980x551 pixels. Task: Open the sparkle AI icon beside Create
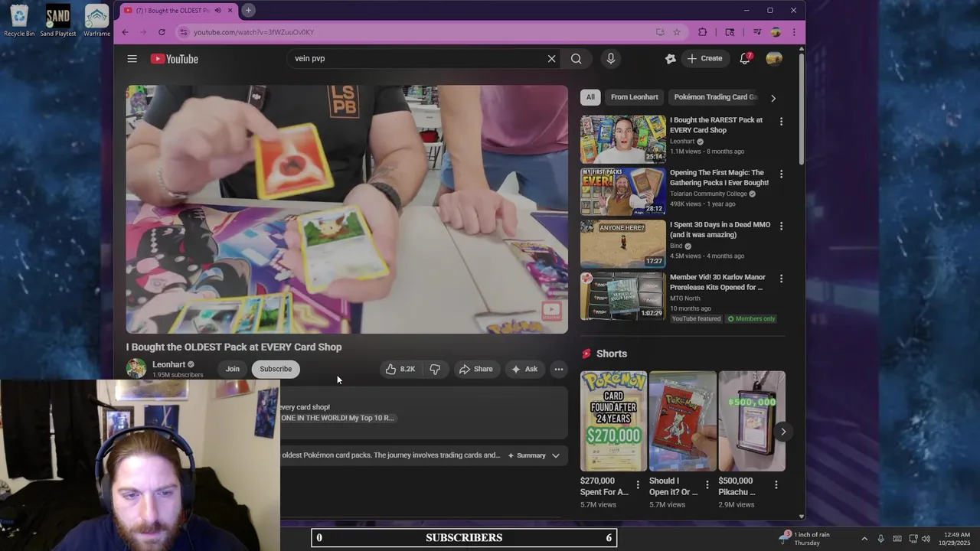point(671,59)
